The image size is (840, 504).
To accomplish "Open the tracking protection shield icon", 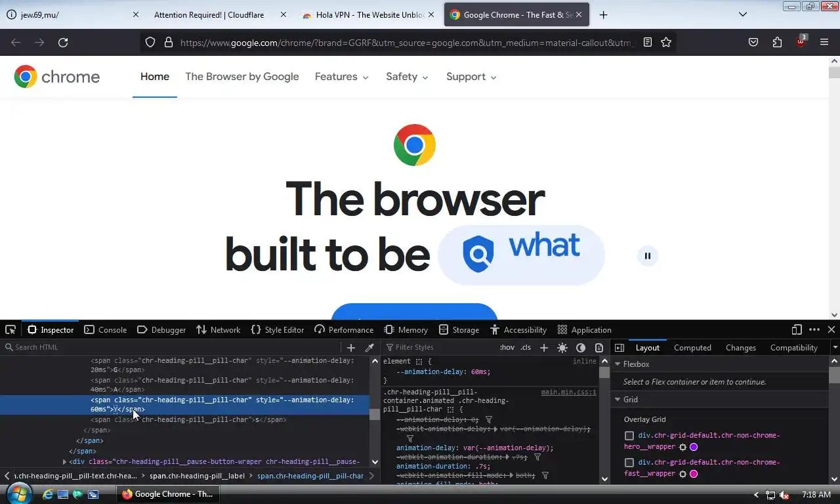I will pyautogui.click(x=150, y=42).
